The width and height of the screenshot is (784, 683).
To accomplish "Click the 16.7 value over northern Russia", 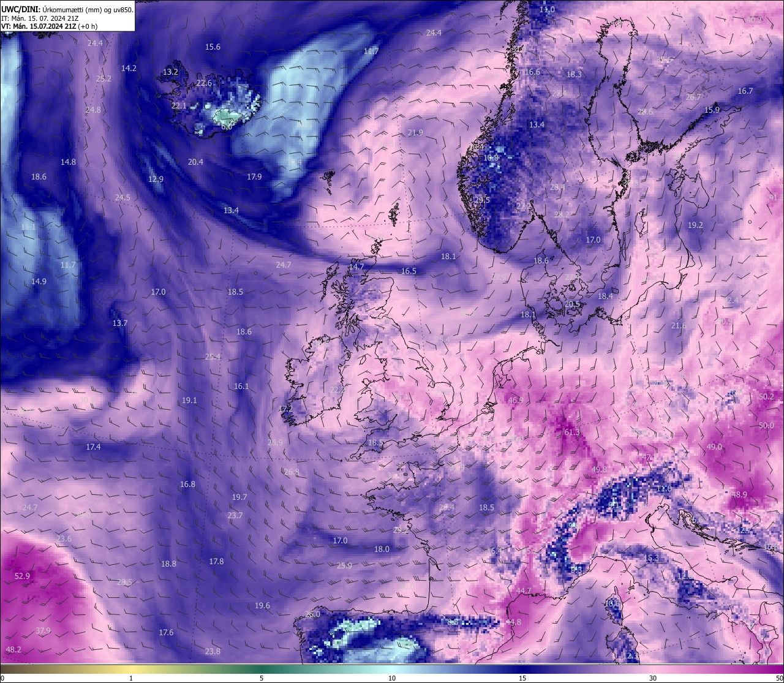I will tap(745, 91).
